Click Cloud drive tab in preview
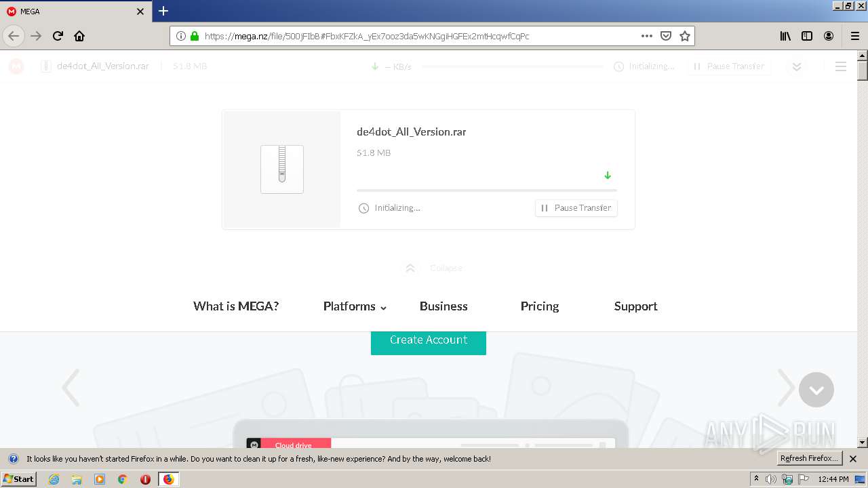The image size is (868, 488). [294, 445]
